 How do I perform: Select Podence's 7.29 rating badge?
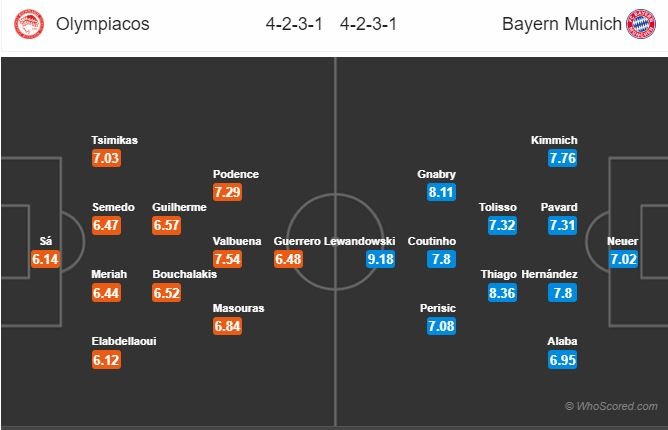click(227, 192)
